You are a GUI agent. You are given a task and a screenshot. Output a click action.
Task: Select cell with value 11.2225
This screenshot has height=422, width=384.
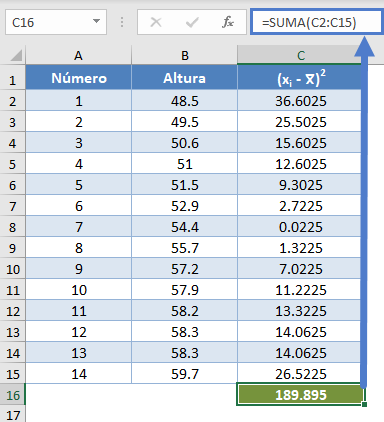coord(299,290)
